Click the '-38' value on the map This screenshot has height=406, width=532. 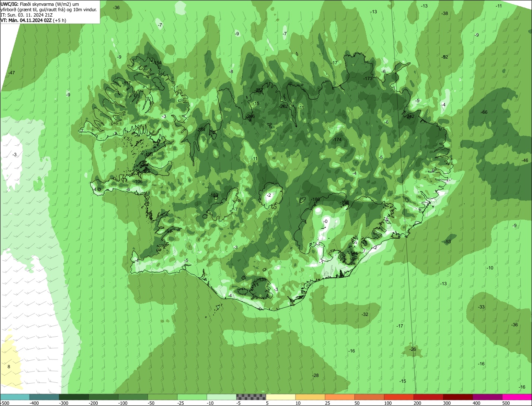click(445, 13)
